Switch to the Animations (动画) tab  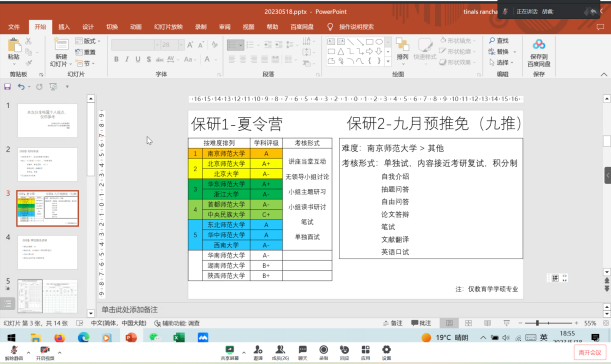tap(136, 27)
